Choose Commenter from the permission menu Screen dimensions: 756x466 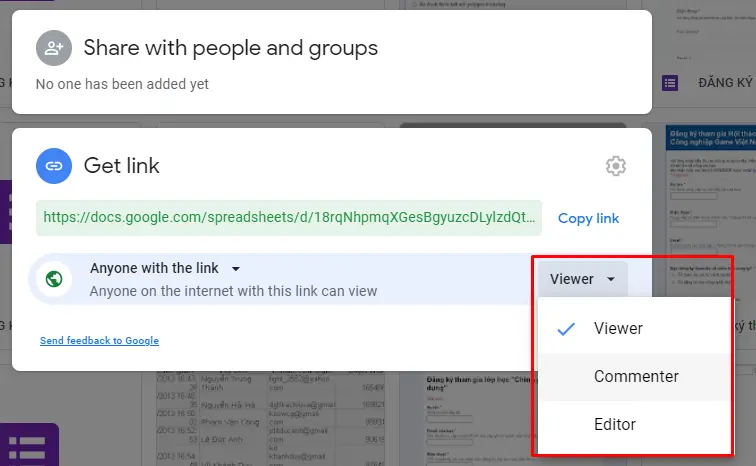point(635,376)
